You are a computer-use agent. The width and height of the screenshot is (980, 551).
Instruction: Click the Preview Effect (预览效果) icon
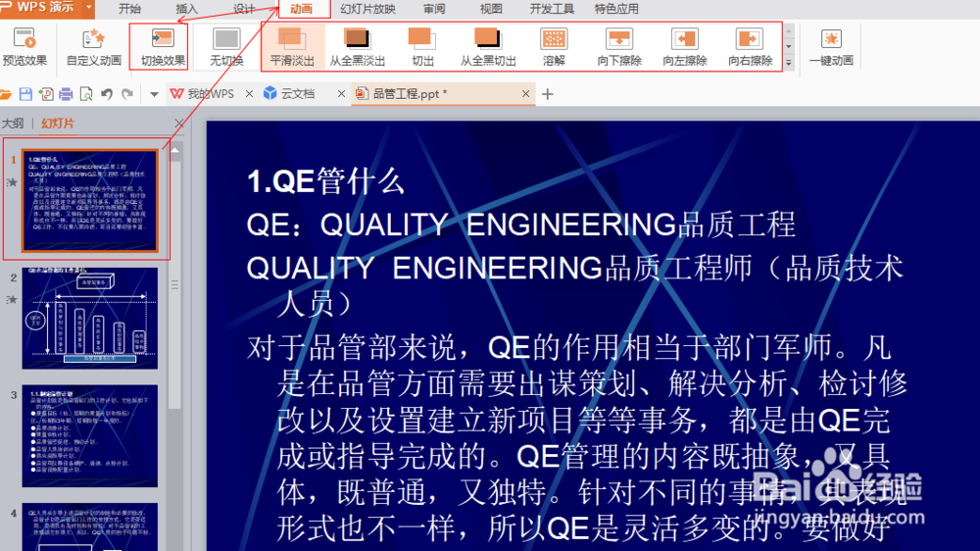tap(24, 39)
